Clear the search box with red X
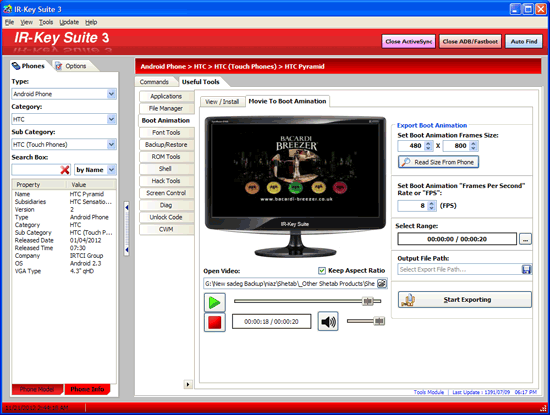This screenshot has width=550, height=415. point(65,170)
